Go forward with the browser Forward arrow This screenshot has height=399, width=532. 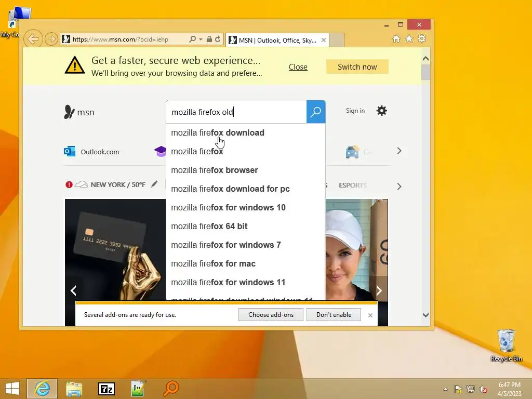(x=51, y=39)
